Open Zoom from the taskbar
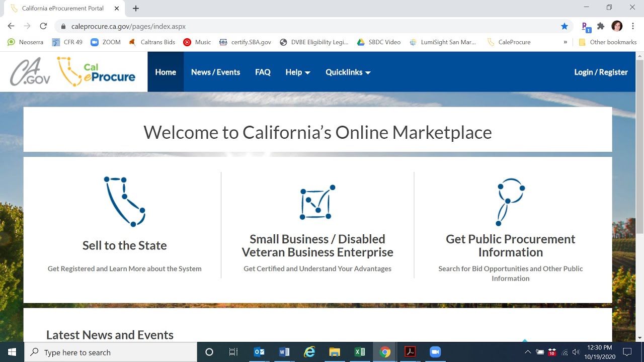This screenshot has width=644, height=362. click(435, 352)
